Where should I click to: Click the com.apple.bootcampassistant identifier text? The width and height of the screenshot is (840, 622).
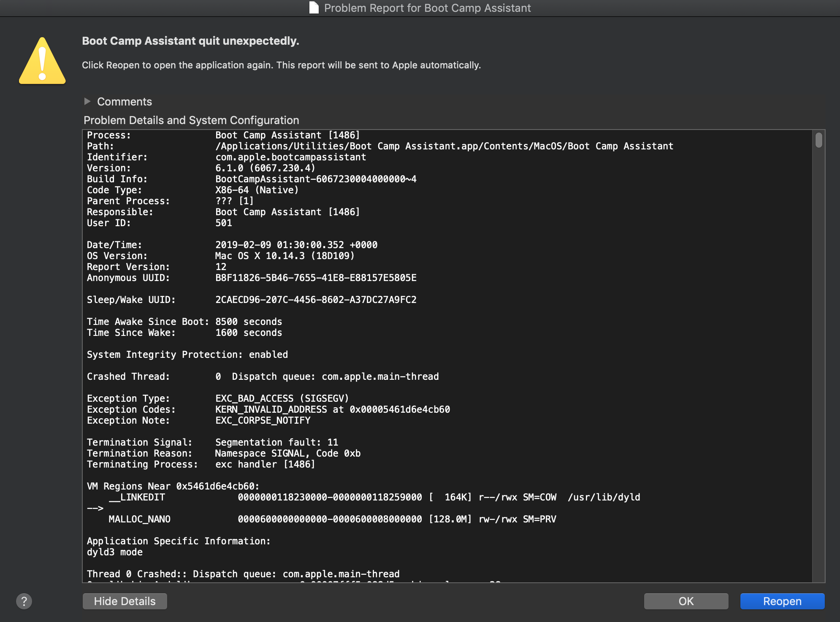290,157
